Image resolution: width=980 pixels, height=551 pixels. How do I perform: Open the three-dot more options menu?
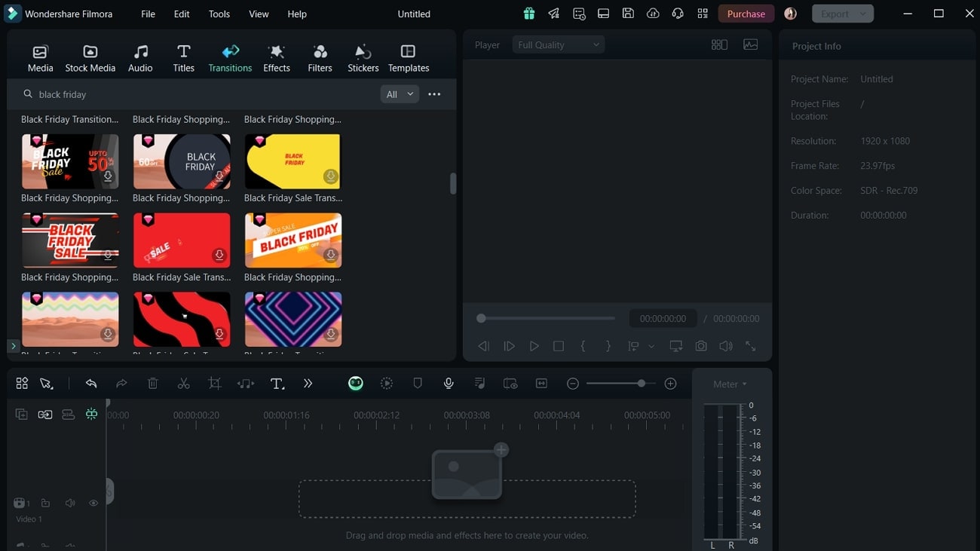click(x=434, y=94)
